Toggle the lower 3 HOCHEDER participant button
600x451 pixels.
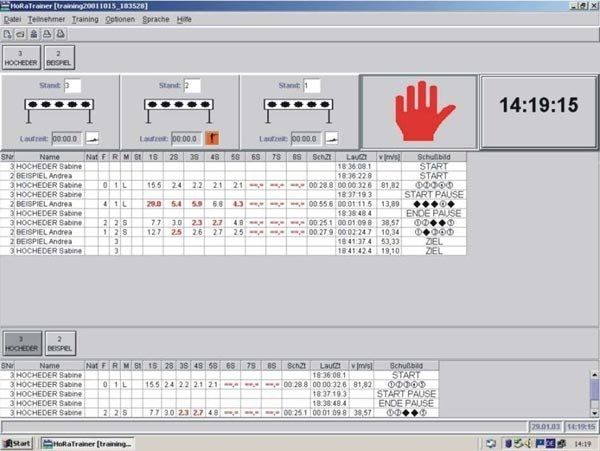coord(21,343)
